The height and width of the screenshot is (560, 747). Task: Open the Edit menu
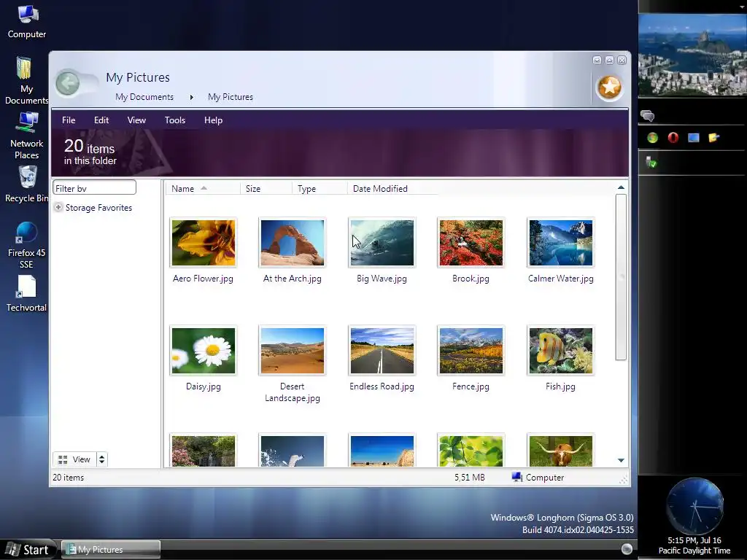[x=101, y=120]
